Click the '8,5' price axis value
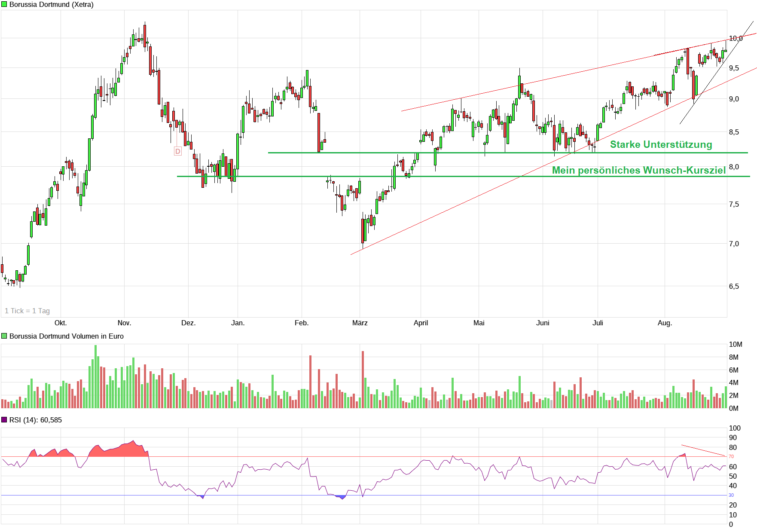757x532 pixels. tap(734, 132)
